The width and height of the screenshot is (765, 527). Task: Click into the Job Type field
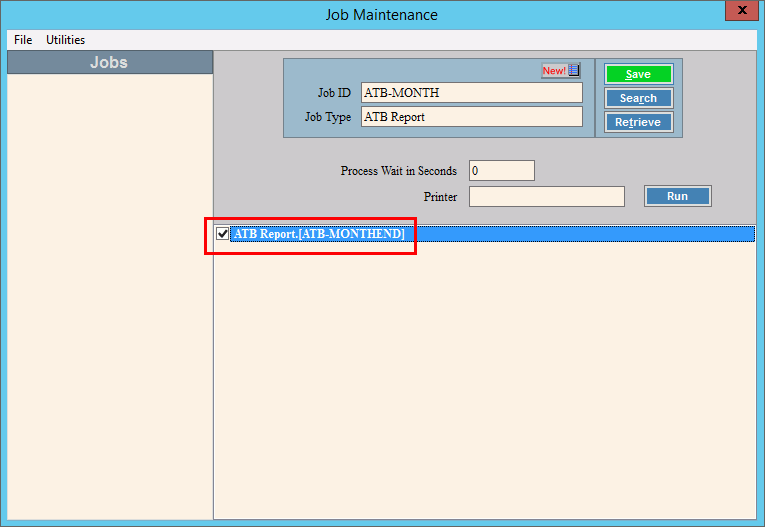pos(471,117)
